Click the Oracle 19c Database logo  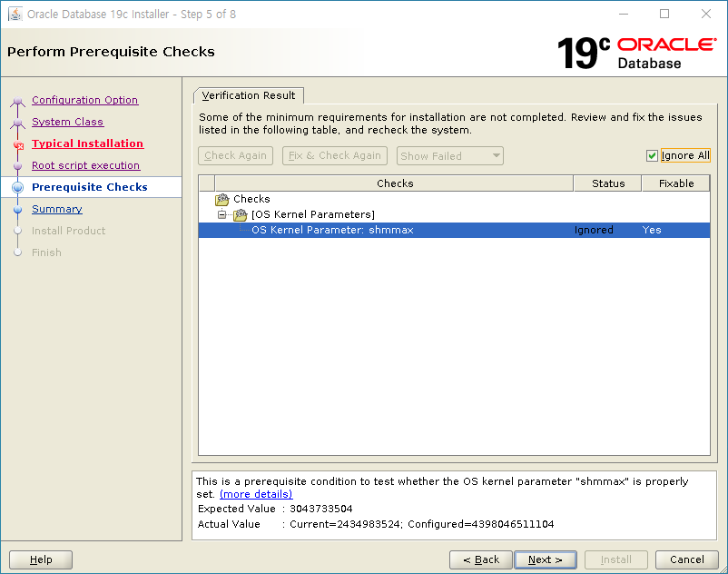tap(636, 53)
